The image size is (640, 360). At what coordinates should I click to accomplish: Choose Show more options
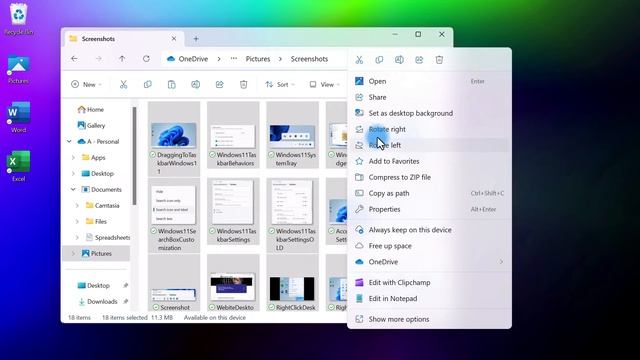[429, 319]
